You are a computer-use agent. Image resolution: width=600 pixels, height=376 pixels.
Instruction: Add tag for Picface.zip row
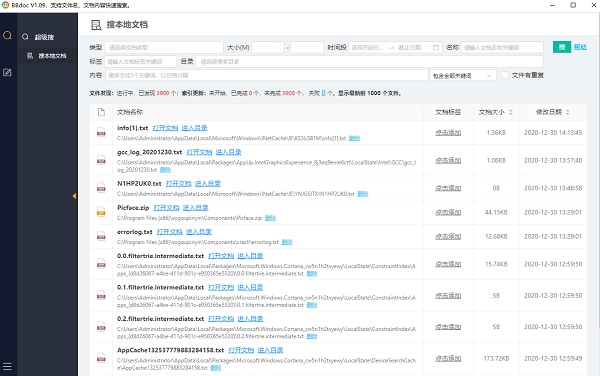(448, 212)
